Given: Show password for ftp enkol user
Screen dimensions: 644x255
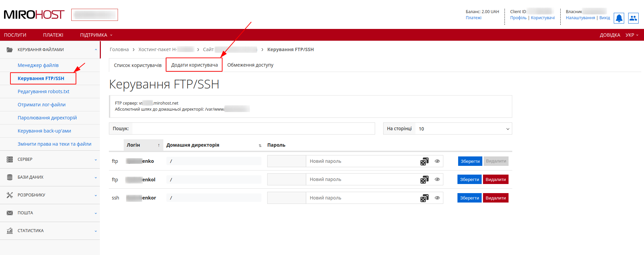Looking at the screenshot, I should coord(437,179).
